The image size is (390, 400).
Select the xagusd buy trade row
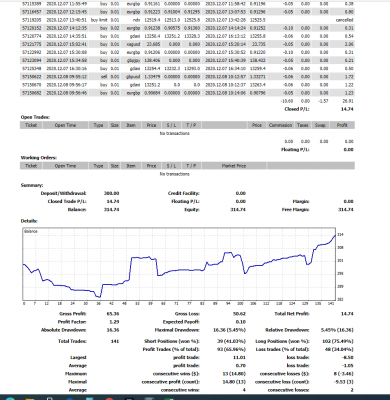(187, 44)
